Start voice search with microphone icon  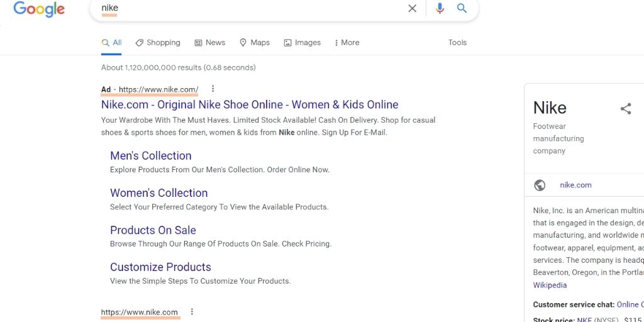coord(440,8)
